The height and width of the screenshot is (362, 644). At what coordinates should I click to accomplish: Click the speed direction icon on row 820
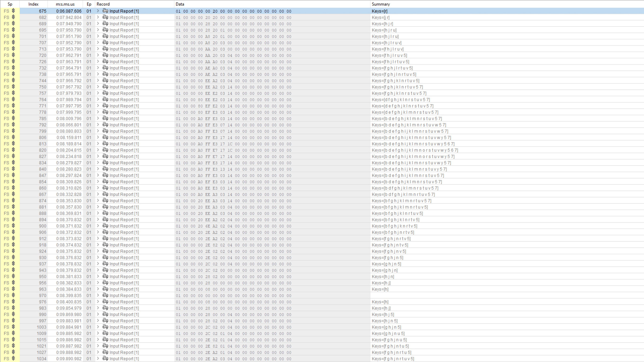(x=13, y=150)
